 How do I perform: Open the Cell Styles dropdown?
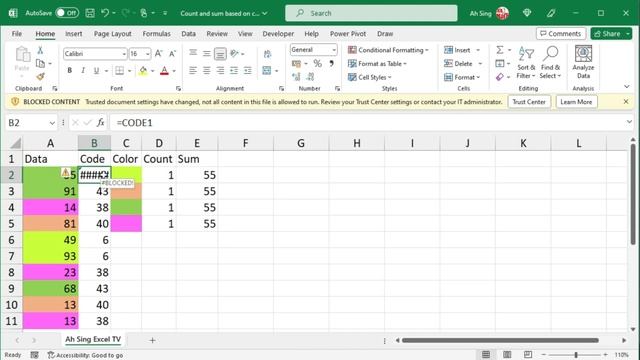[x=369, y=77]
